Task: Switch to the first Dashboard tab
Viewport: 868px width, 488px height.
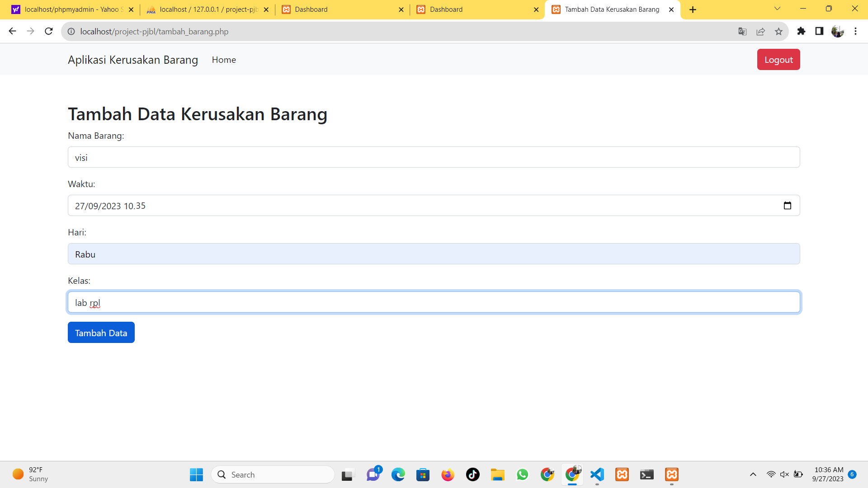Action: click(x=343, y=9)
